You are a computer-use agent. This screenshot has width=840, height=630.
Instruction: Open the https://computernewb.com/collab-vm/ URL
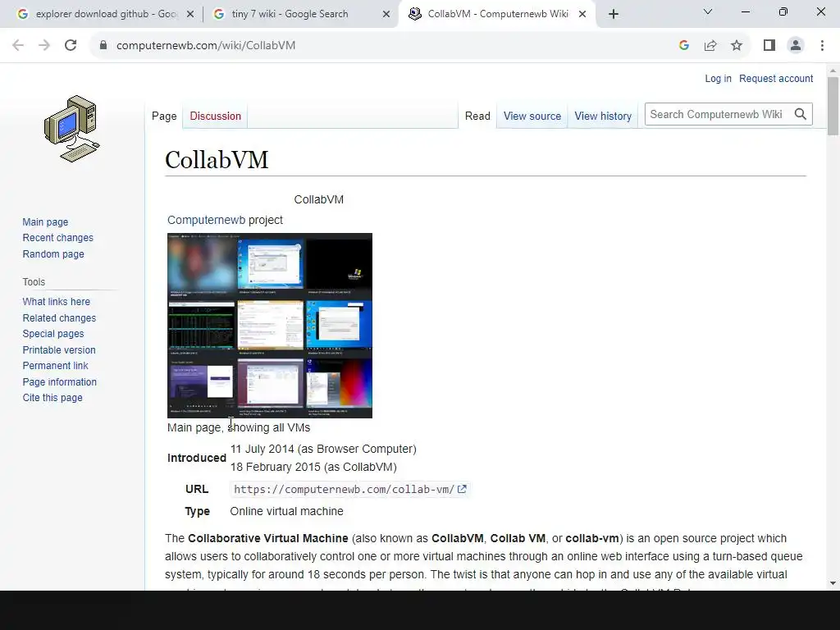(x=344, y=489)
